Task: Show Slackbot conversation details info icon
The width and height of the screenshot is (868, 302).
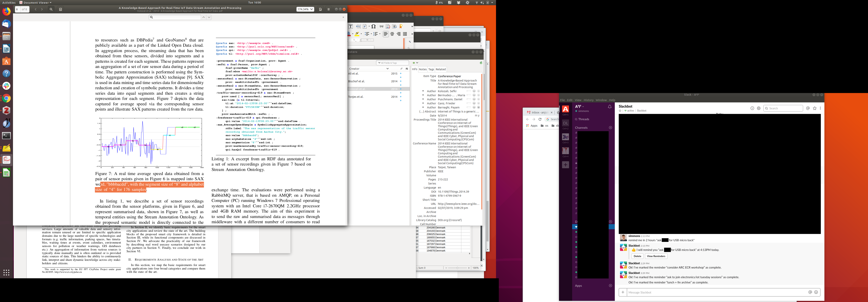Action: 752,108
